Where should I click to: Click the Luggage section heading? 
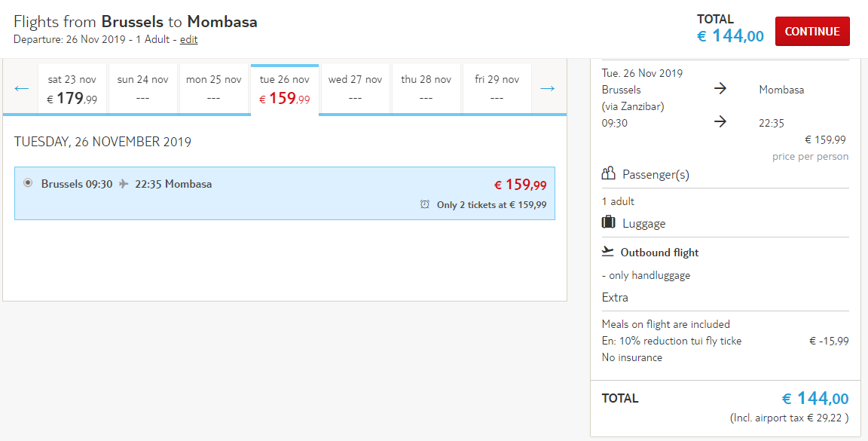643,223
